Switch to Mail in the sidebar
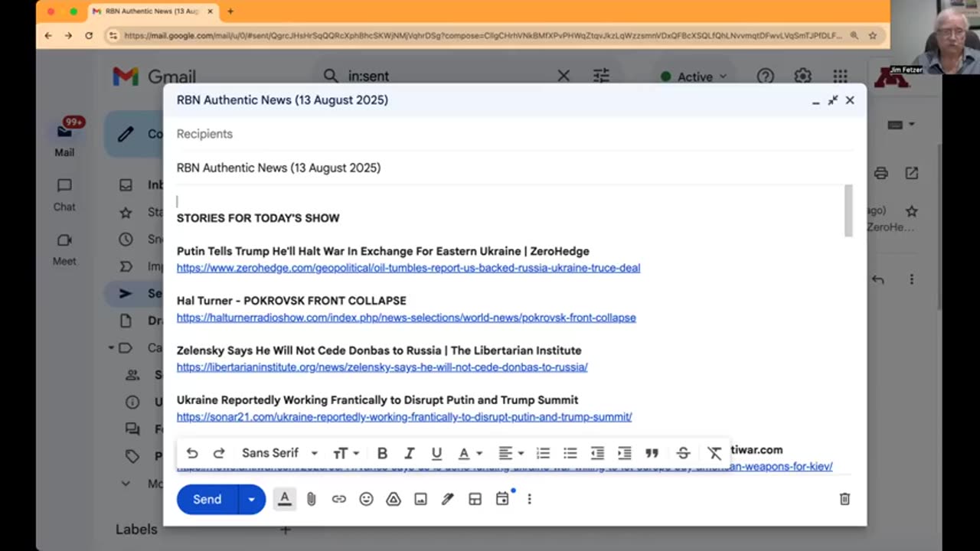Screen dimensions: 980x551 pyautogui.click(x=64, y=139)
